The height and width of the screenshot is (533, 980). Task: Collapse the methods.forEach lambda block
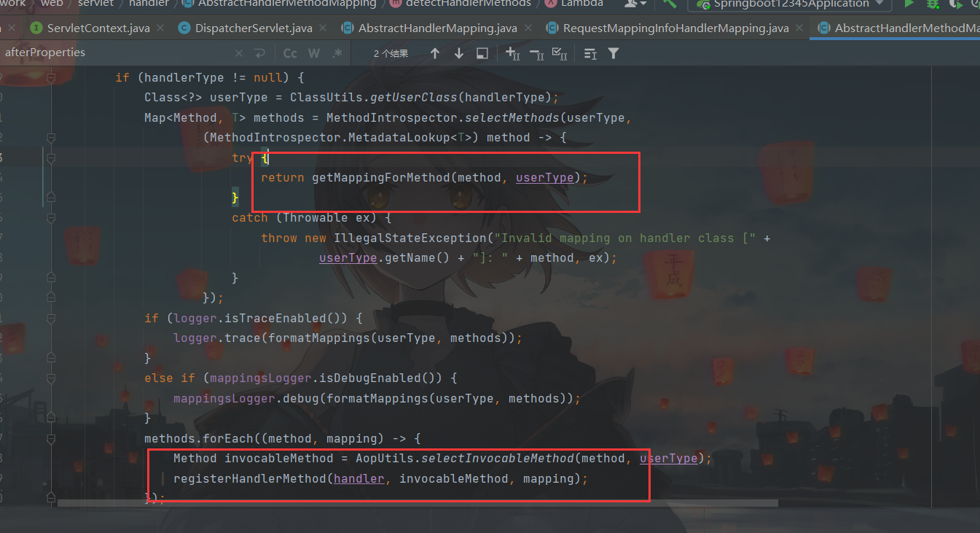coord(51,438)
